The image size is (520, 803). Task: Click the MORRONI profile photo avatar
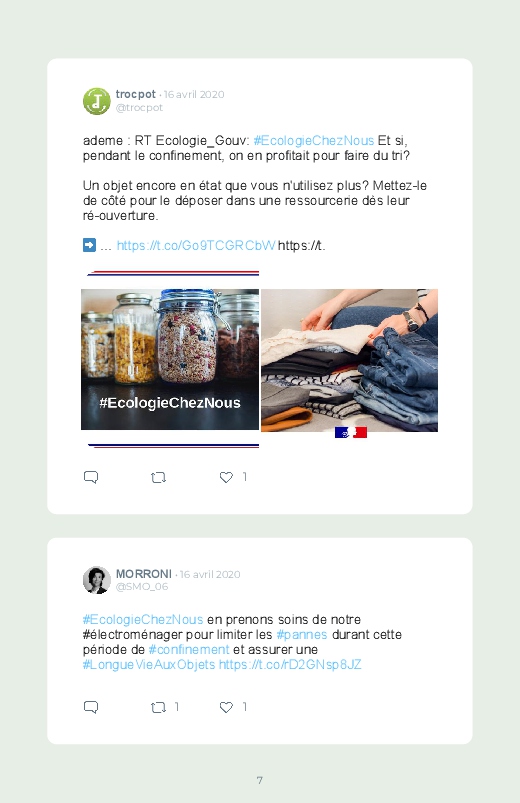pyautogui.click(x=97, y=580)
